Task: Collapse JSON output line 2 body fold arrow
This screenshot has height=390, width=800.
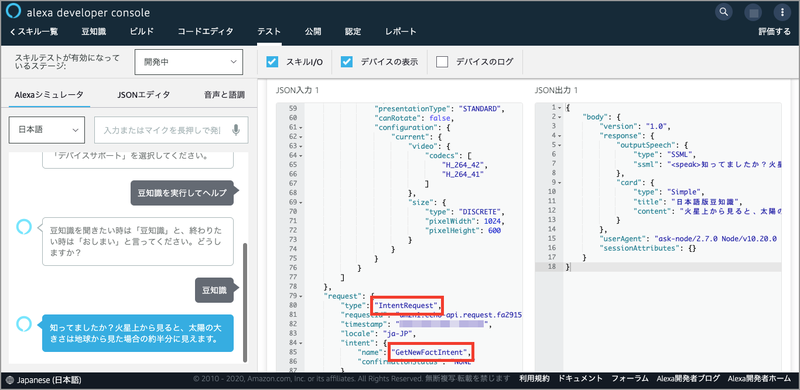Action: [x=560, y=117]
